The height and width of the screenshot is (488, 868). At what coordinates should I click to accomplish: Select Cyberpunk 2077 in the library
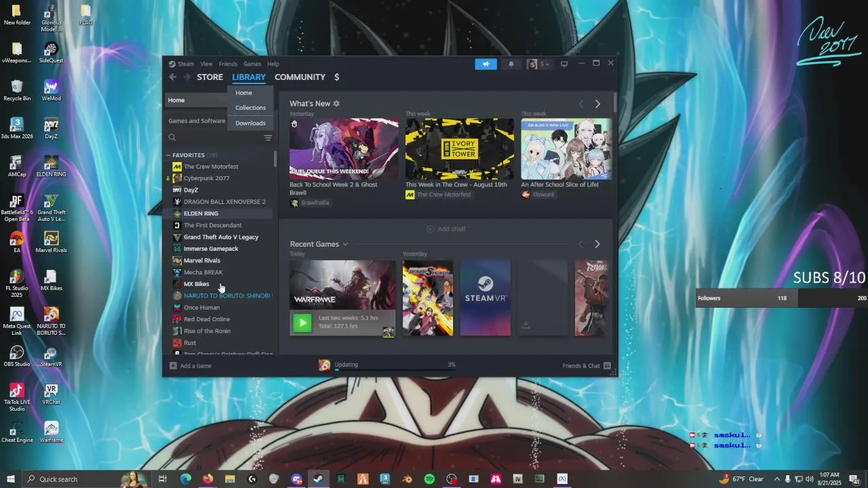coord(222,178)
